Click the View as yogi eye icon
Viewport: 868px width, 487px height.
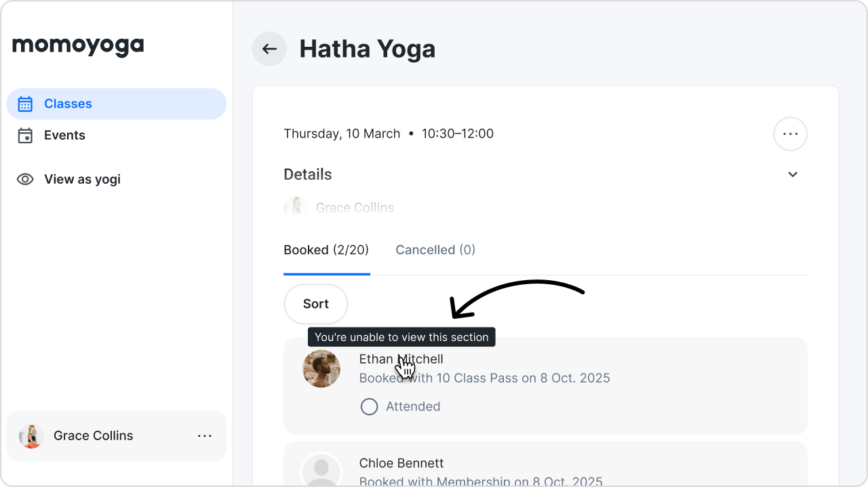tap(25, 179)
